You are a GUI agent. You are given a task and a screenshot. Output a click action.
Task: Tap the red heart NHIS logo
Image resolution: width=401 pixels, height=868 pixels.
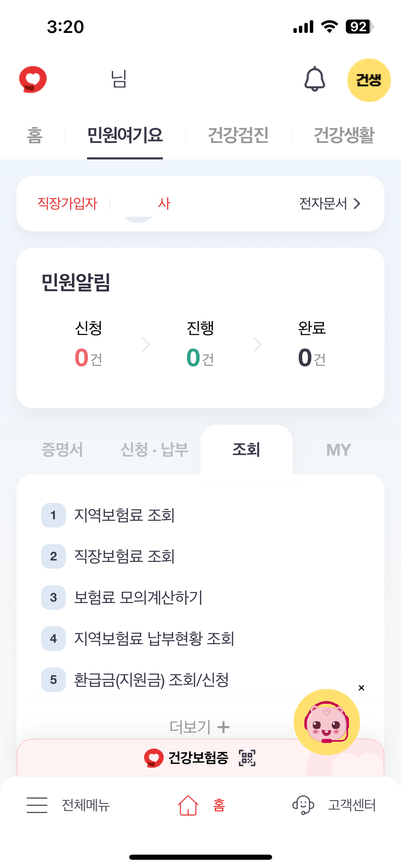coord(33,79)
